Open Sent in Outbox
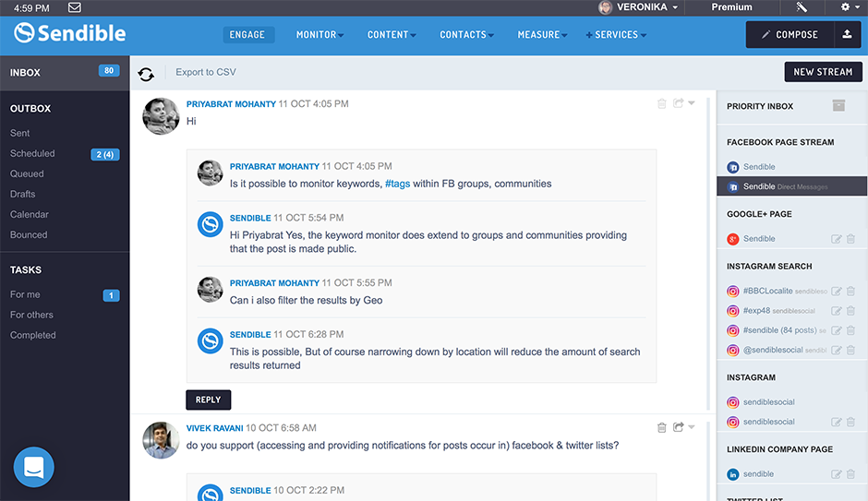This screenshot has height=501, width=868. [x=20, y=133]
